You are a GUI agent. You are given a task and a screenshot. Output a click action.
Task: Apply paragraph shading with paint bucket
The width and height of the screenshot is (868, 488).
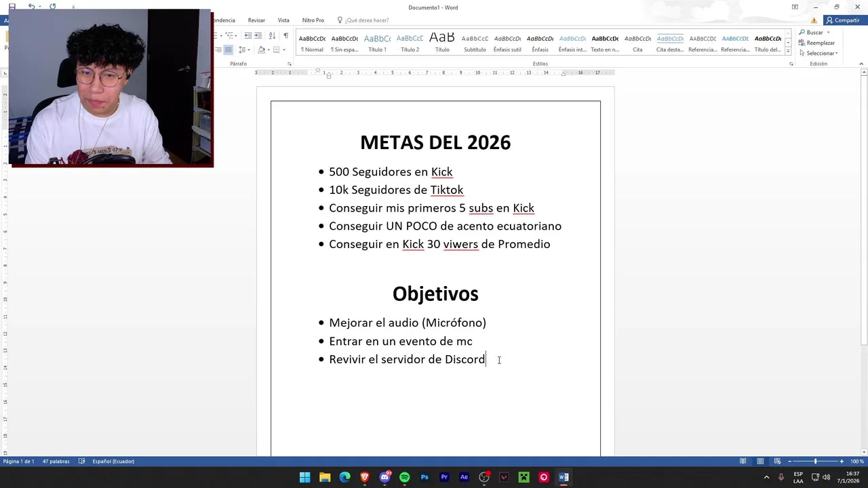(x=261, y=49)
